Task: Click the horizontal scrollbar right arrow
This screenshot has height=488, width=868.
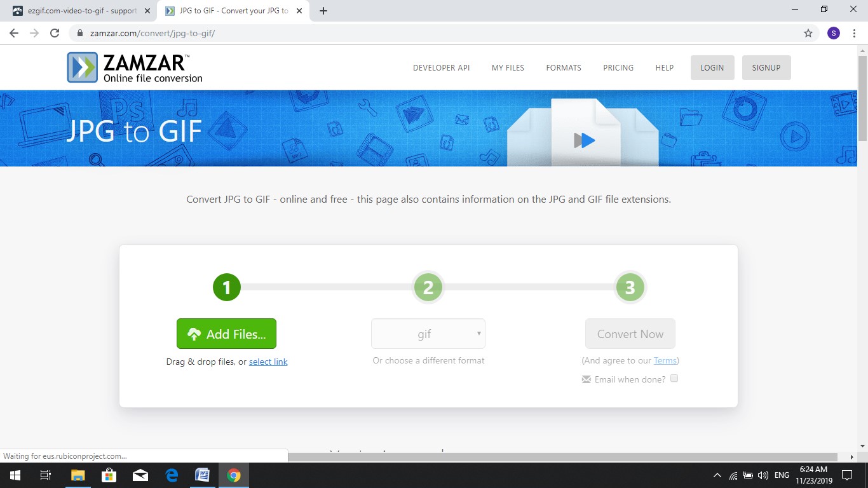Action: click(x=851, y=457)
